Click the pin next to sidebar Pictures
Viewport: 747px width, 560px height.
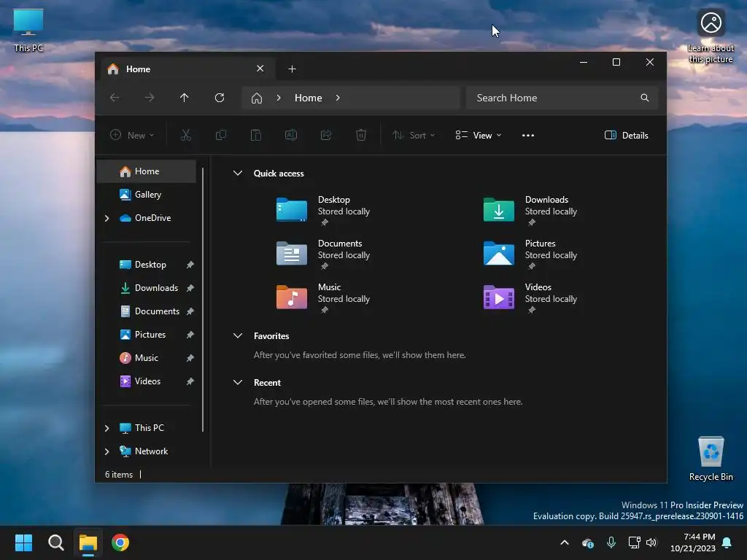click(190, 335)
